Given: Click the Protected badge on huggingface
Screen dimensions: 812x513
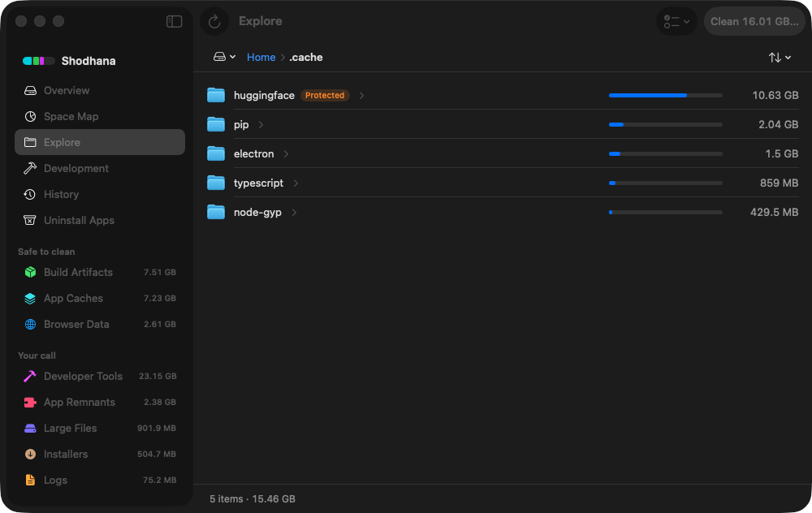Looking at the screenshot, I should coord(325,95).
